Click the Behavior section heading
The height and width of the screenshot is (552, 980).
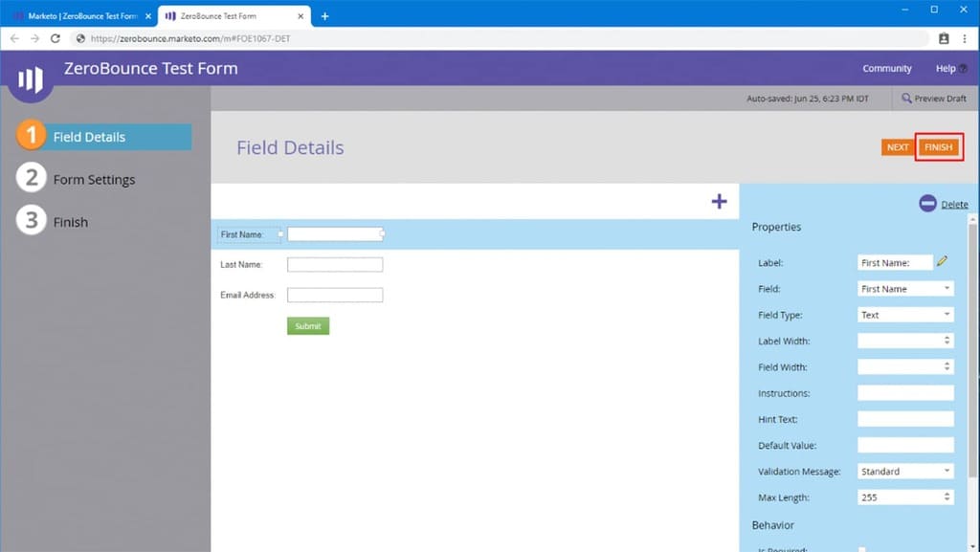point(773,525)
